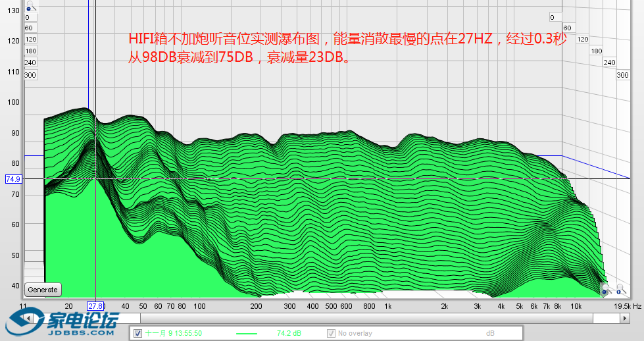The image size is (644, 341).
Task: Click the measurement name in the legend
Action: 174,334
